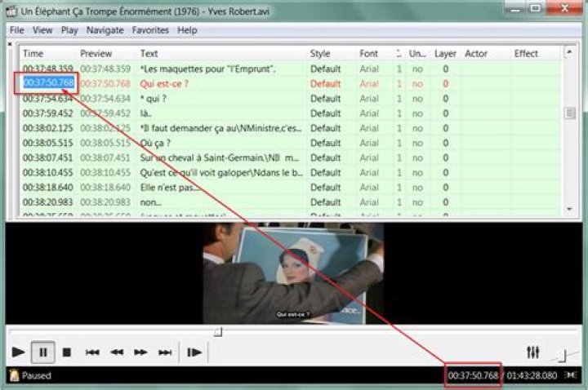
Task: Select the time cell 00:37:50.768
Action: point(49,82)
